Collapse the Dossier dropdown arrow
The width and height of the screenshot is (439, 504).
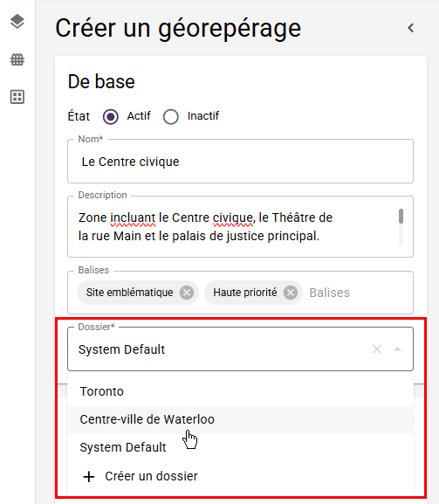(398, 349)
